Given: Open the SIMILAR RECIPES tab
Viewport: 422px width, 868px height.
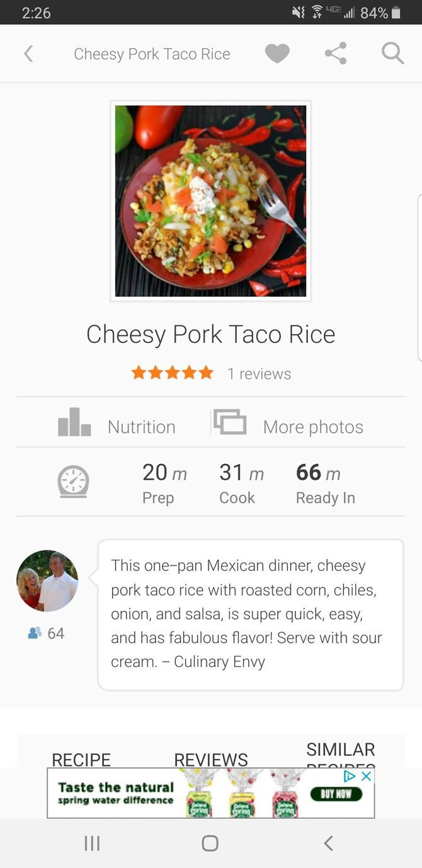Looking at the screenshot, I should click(x=340, y=755).
